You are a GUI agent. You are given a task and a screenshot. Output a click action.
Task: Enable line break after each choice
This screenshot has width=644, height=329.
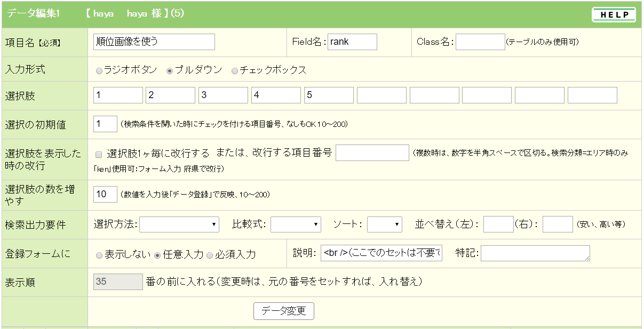click(99, 155)
